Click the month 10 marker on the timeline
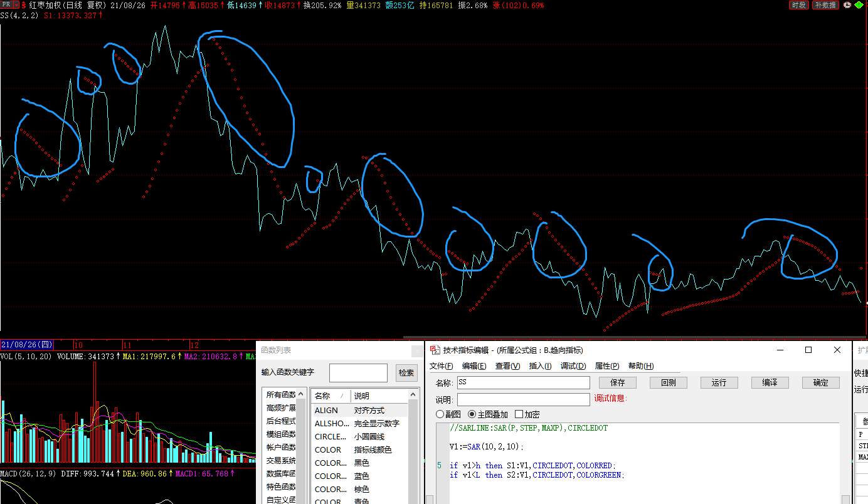 [78, 345]
